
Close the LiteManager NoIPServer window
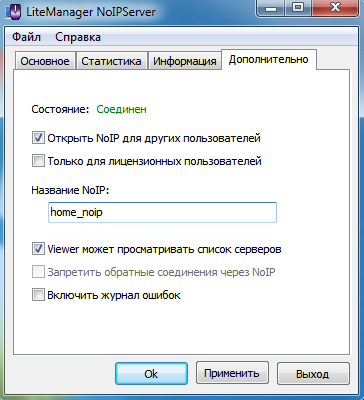click(x=335, y=8)
